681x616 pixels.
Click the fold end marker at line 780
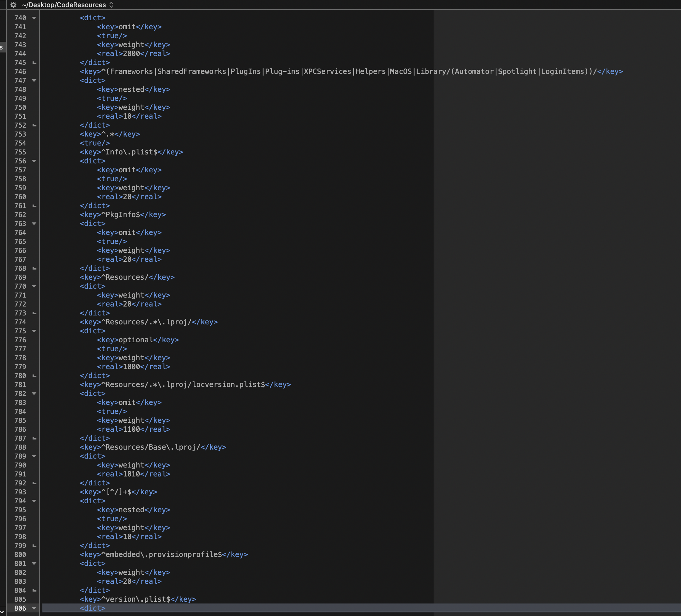pyautogui.click(x=34, y=376)
